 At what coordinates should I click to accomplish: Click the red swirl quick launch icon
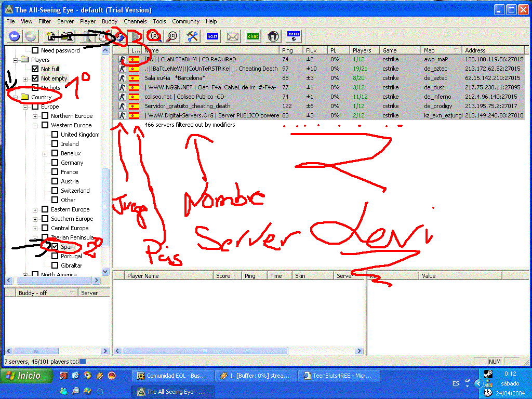tap(112, 375)
